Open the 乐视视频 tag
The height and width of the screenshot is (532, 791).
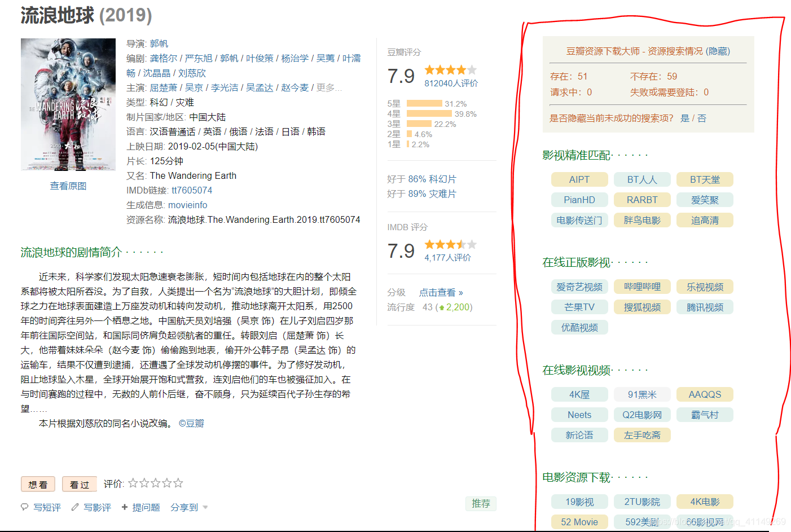705,287
